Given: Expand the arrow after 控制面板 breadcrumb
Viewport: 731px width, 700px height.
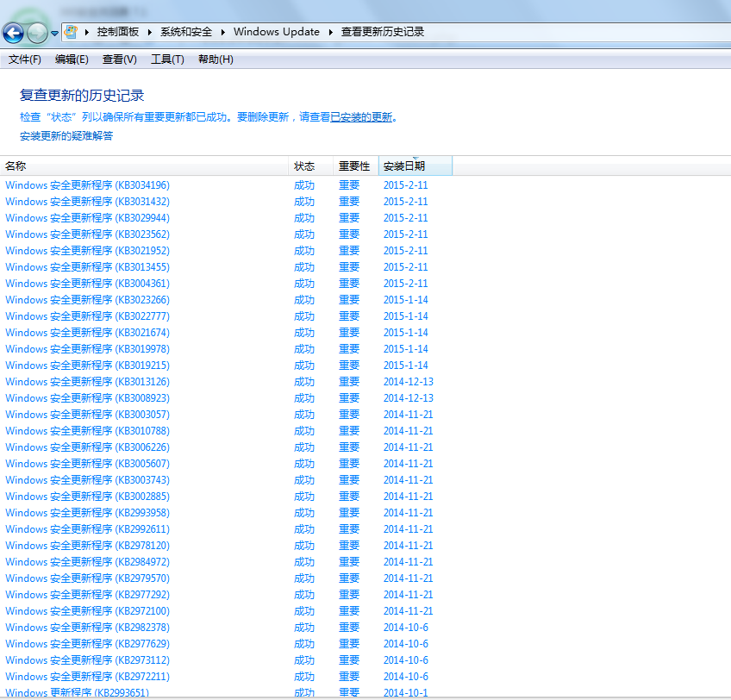Looking at the screenshot, I should click(151, 32).
